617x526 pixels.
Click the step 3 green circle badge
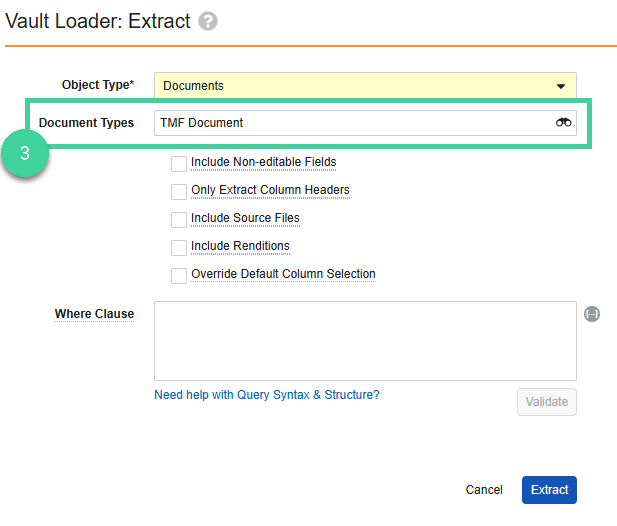click(25, 153)
